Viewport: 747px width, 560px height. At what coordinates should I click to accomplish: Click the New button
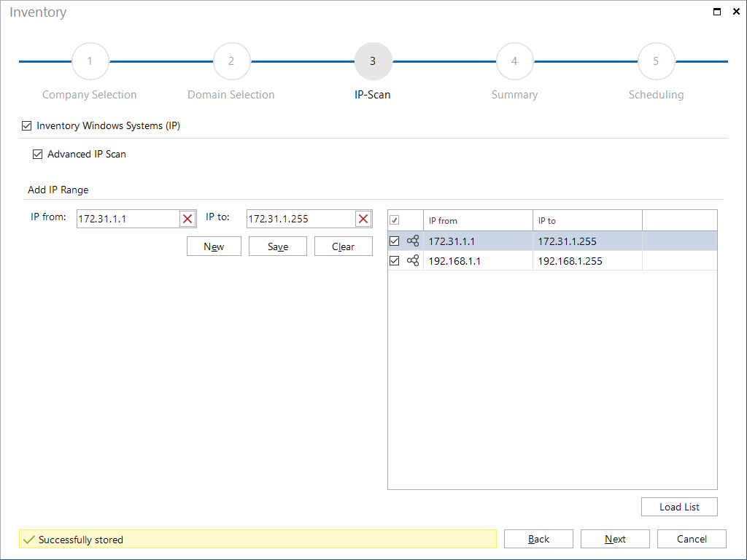pyautogui.click(x=214, y=246)
